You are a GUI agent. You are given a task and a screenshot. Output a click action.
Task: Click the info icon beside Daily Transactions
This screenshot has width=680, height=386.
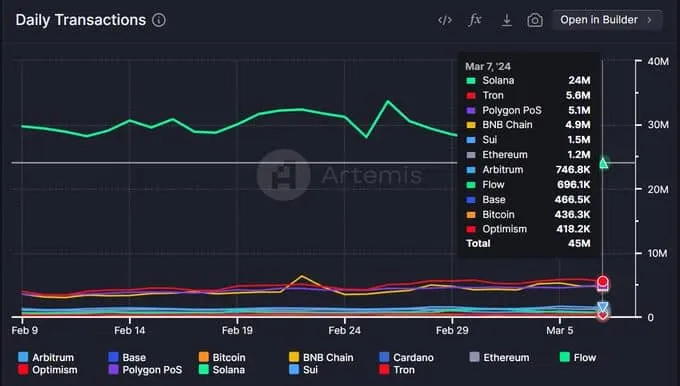tap(159, 20)
